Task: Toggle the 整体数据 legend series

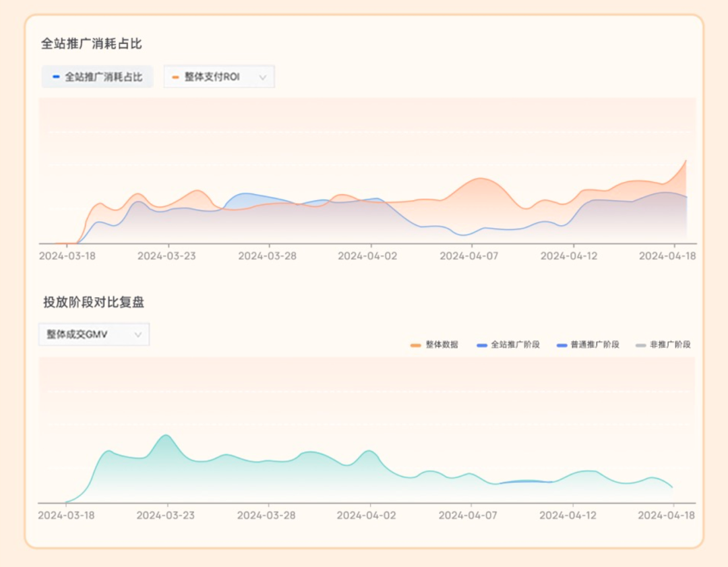Action: (435, 345)
